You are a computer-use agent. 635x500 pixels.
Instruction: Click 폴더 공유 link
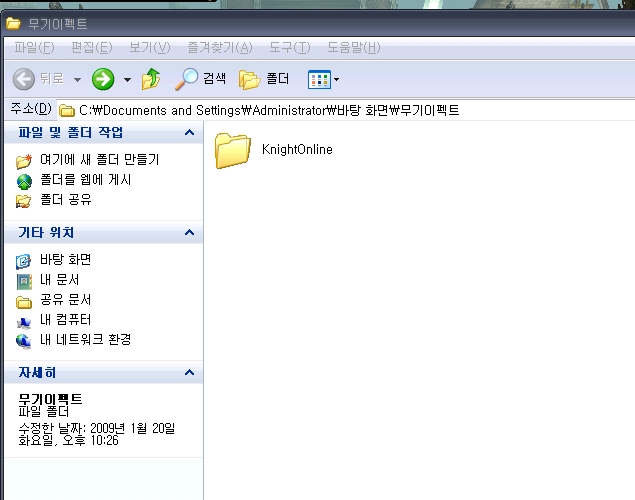[66, 199]
